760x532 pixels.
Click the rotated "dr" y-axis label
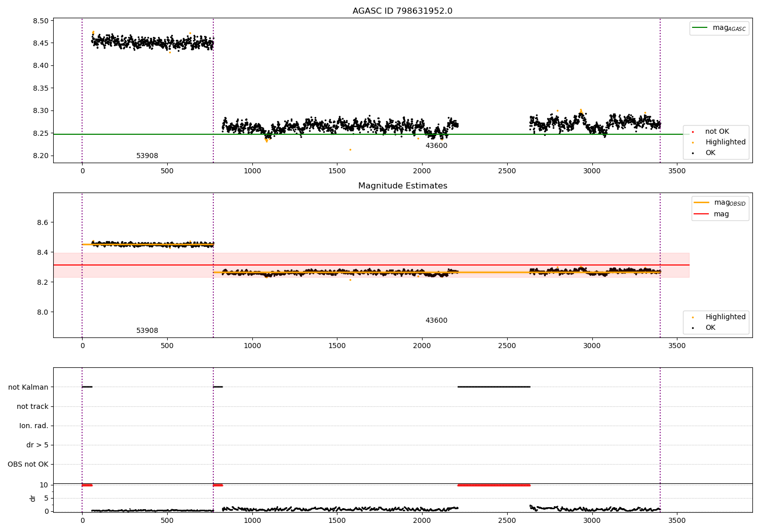33,498
